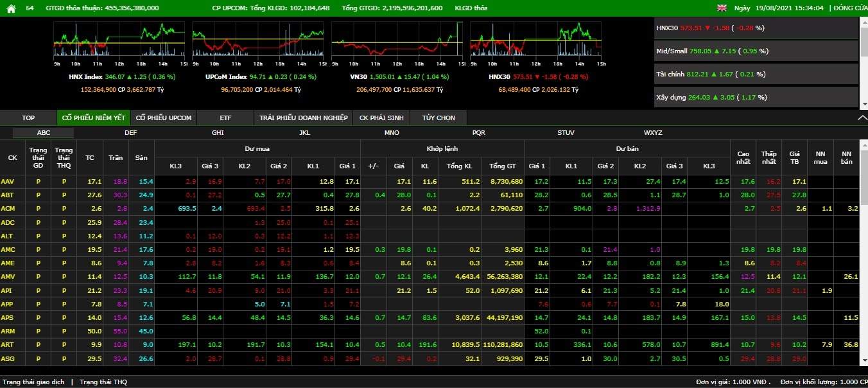Image resolution: width=868 pixels, height=388 pixels.
Task: Collapse the top panel with the chevron
Action: coord(862,118)
